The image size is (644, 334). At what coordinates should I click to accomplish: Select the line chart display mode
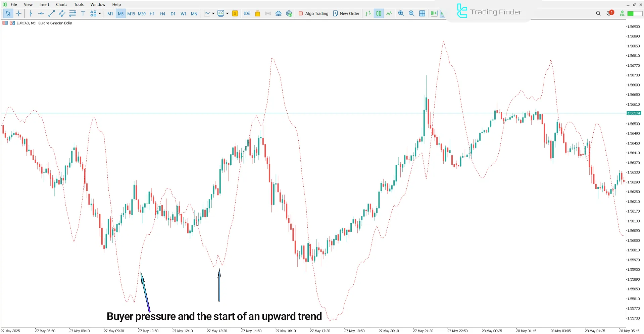[389, 13]
